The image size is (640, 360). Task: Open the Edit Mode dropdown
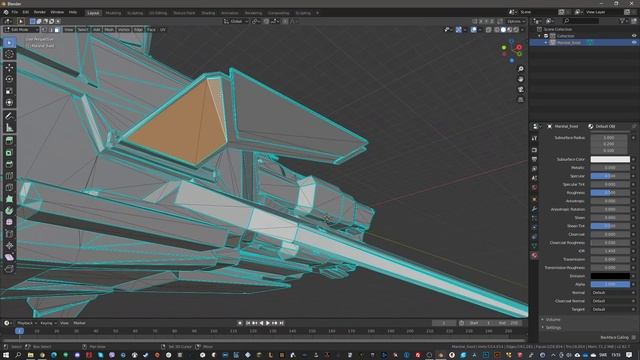coord(21,30)
